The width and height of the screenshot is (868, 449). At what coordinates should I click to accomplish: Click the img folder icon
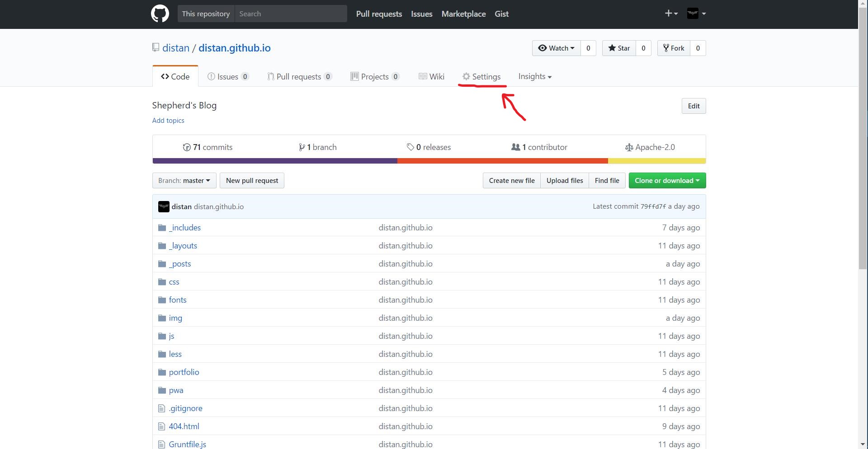point(162,318)
